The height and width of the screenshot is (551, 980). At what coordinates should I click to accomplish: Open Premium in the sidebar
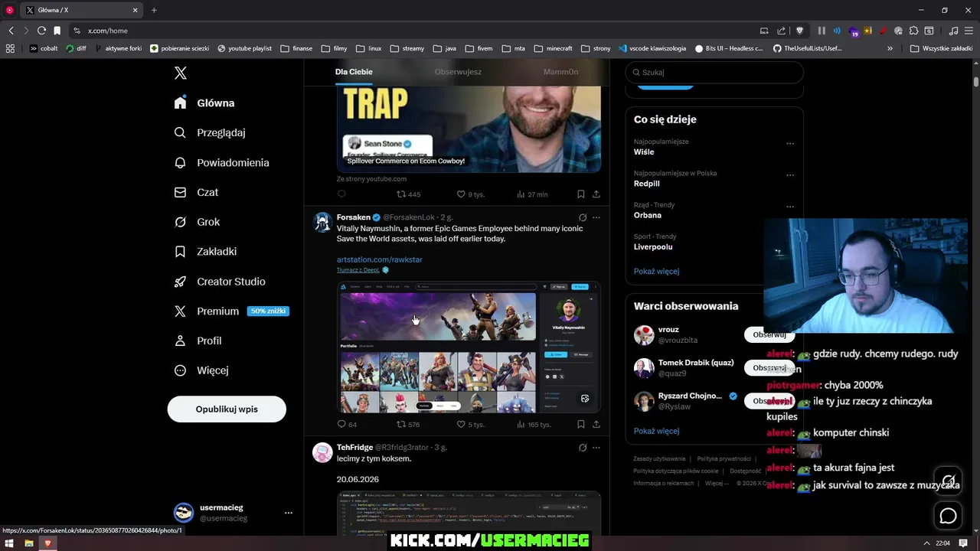point(230,311)
